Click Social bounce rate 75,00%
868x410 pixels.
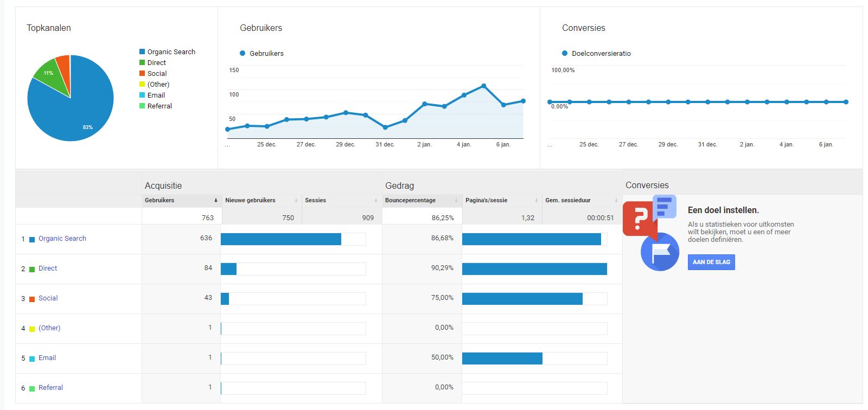(x=442, y=298)
